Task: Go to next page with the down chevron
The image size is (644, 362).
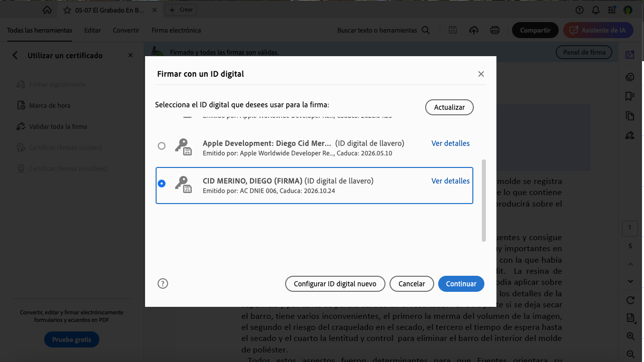Action: (x=630, y=281)
